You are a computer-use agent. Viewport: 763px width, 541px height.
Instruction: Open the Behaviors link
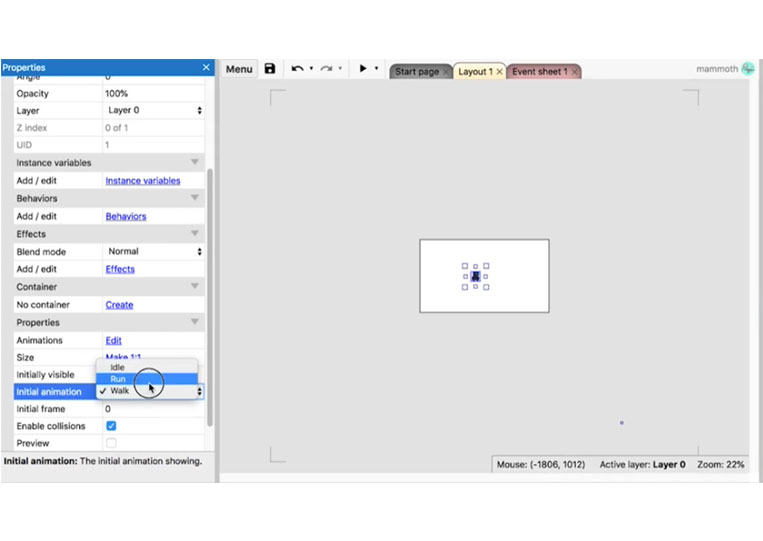126,216
